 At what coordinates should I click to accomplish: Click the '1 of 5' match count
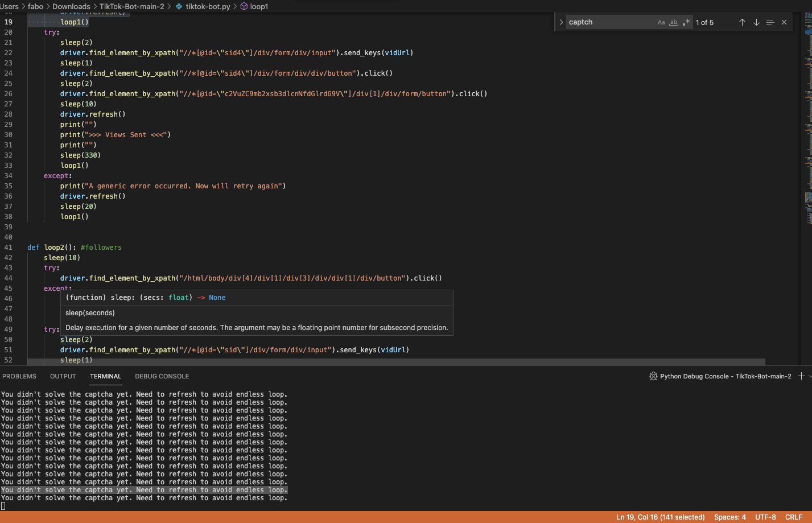pyautogui.click(x=704, y=22)
